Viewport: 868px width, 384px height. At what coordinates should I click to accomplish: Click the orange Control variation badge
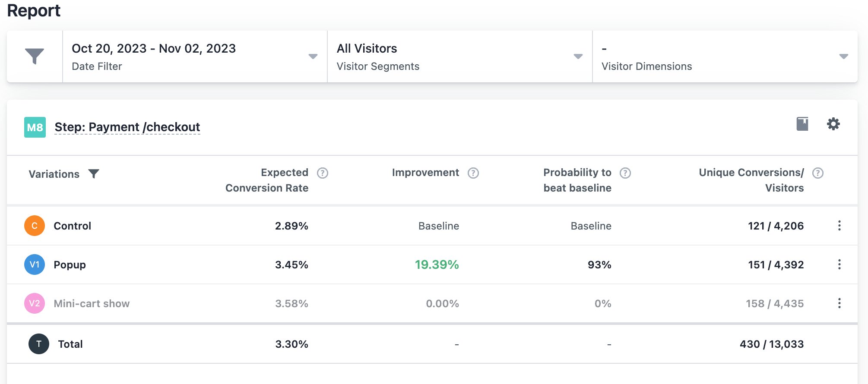[x=35, y=226]
